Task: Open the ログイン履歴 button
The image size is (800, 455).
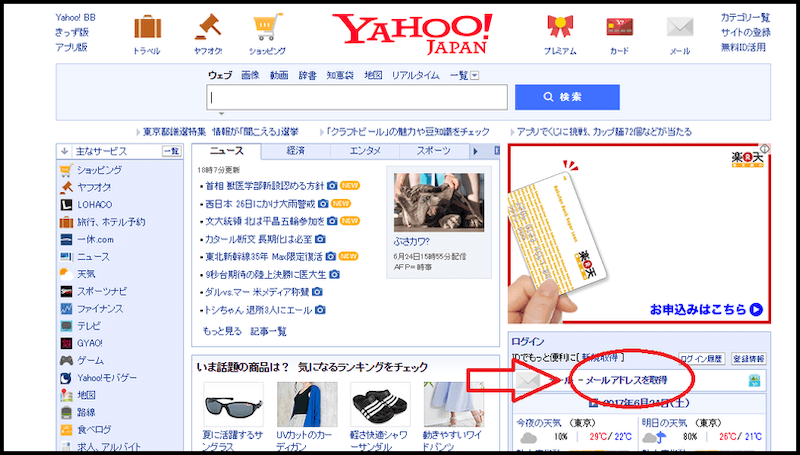Action: point(702,359)
